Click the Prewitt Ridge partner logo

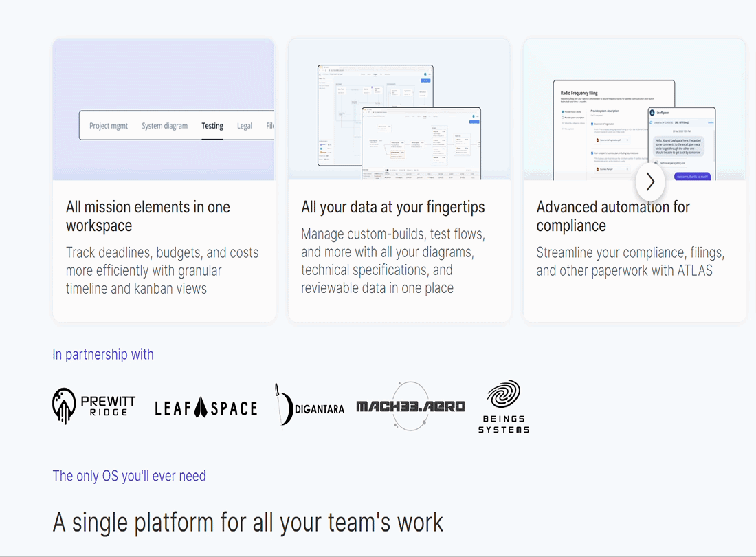[x=94, y=406]
